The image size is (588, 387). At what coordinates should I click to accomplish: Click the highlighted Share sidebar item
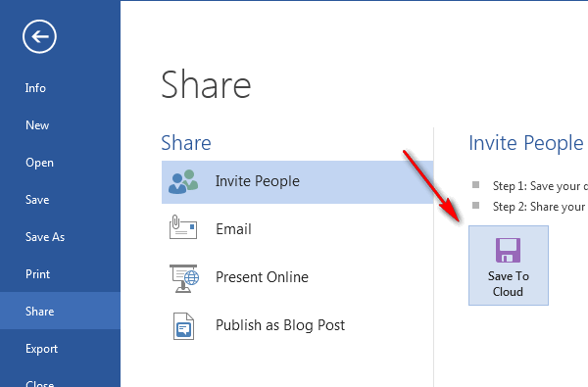(x=60, y=311)
